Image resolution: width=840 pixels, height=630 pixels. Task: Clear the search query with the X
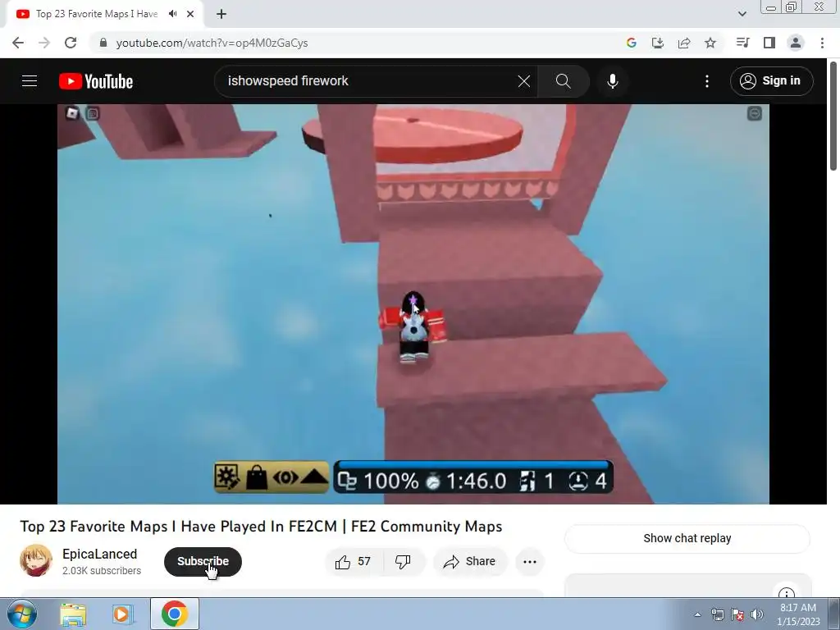524,81
